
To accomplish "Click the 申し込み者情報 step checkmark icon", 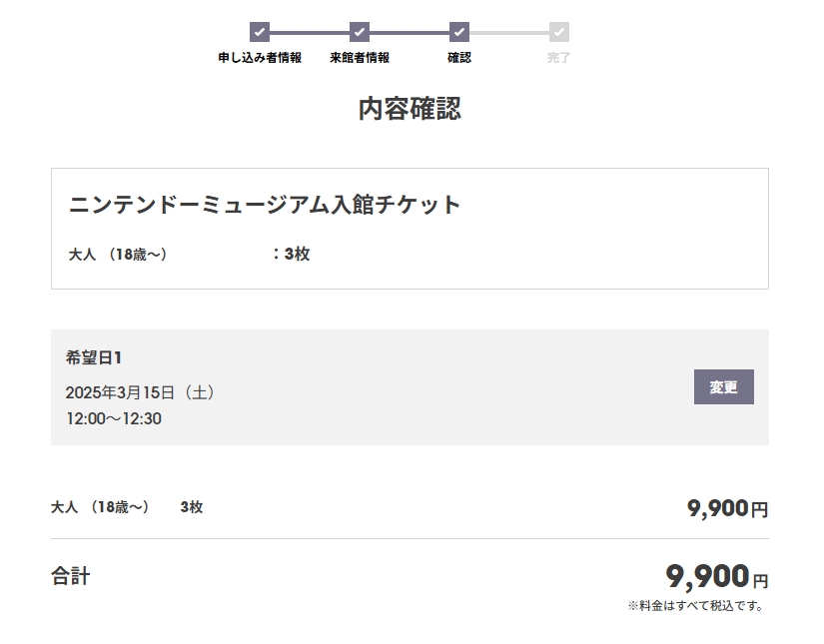I will (x=260, y=32).
